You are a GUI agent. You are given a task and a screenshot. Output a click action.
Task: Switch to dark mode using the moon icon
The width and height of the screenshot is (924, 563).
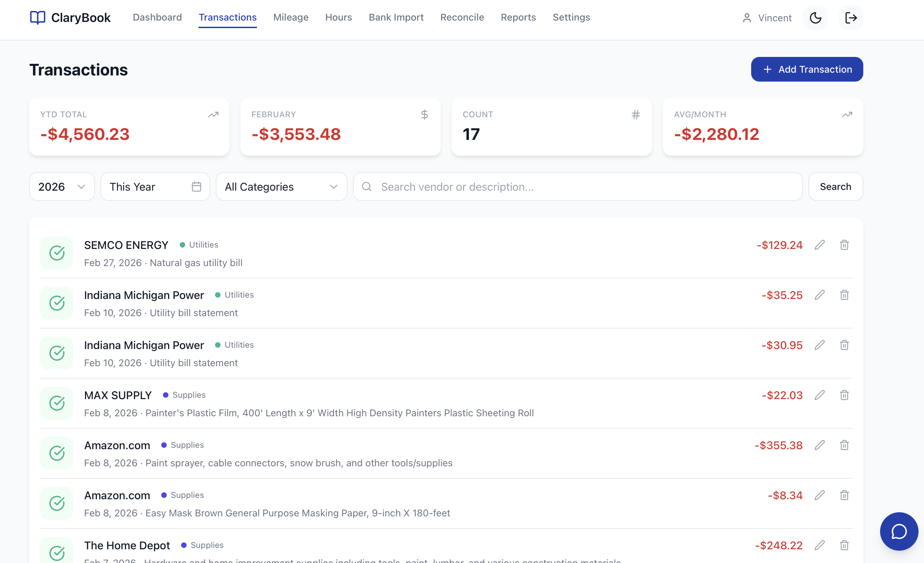pos(815,17)
